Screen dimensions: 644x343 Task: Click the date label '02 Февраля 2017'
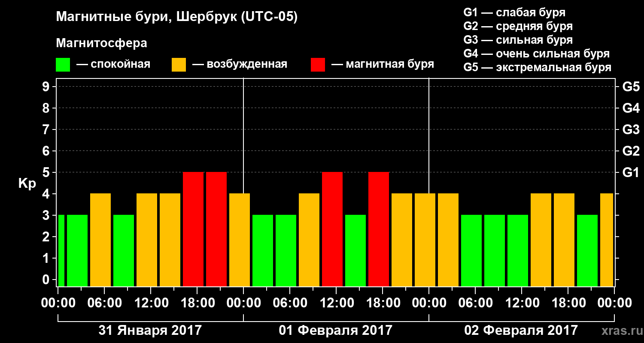(521, 331)
